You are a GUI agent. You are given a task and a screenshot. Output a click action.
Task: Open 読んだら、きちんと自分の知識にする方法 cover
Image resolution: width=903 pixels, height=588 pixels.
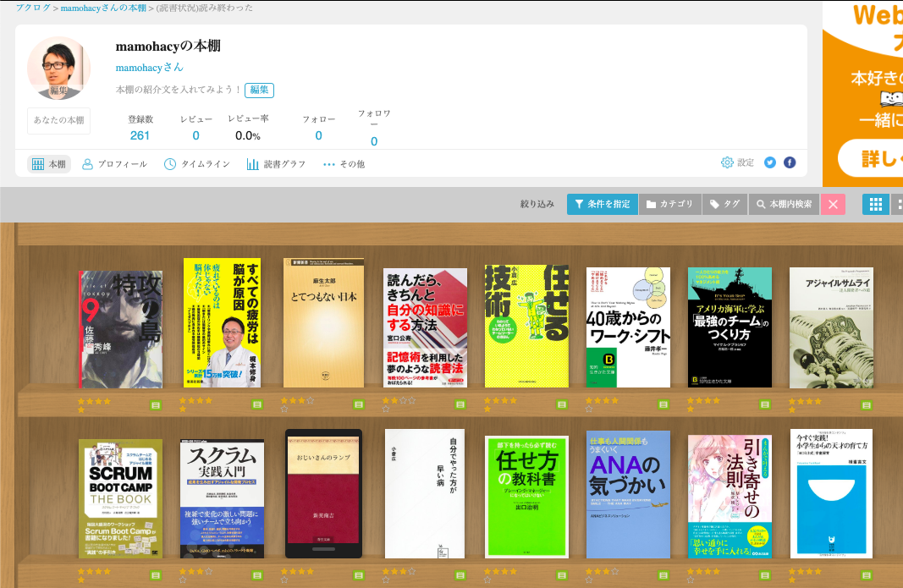click(425, 327)
